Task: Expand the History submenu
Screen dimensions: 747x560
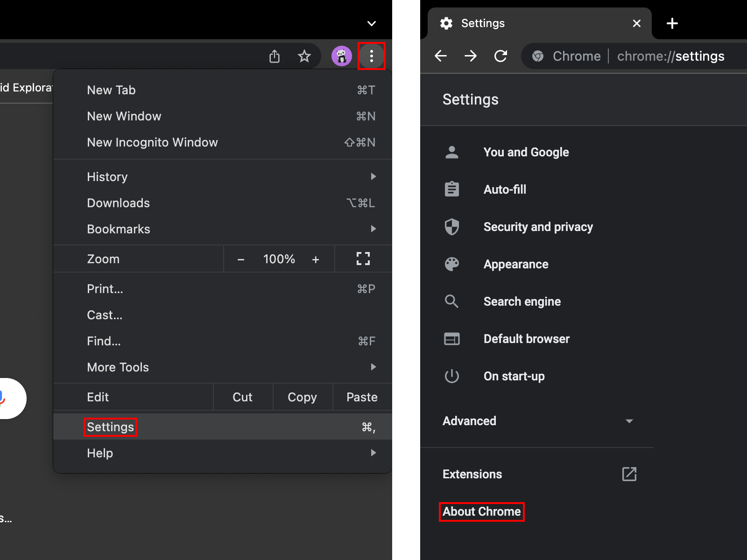Action: [x=223, y=177]
